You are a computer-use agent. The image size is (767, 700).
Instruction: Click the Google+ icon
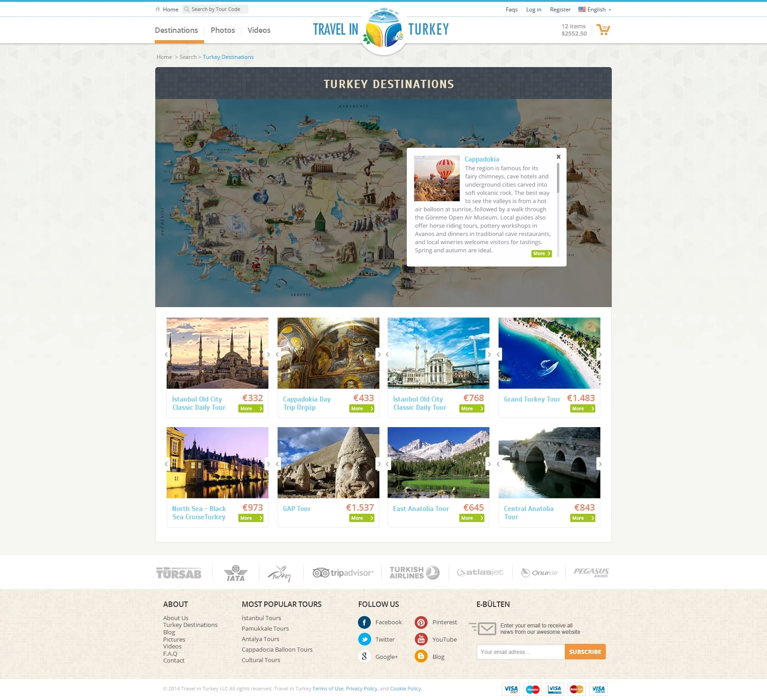tap(364, 657)
